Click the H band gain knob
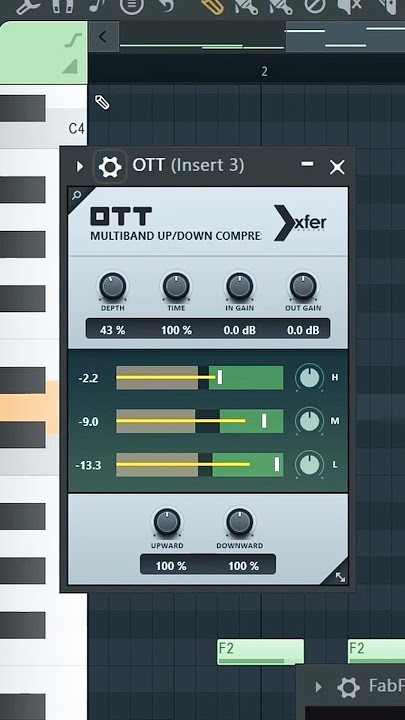 point(309,377)
